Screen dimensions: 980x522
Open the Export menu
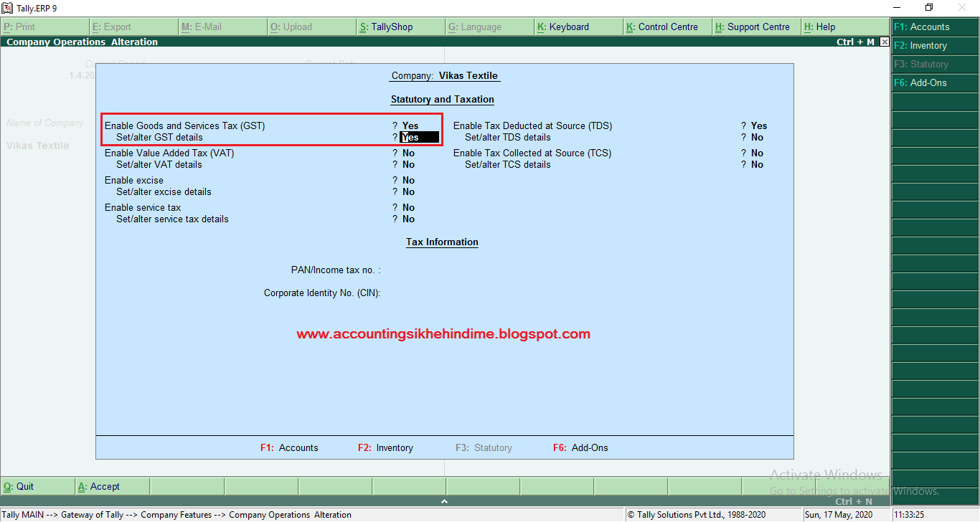pos(133,27)
